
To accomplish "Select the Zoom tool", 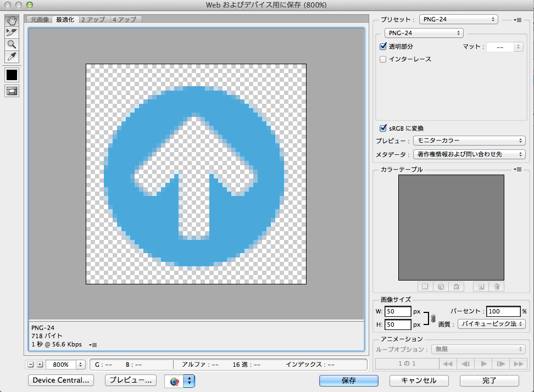I will (x=12, y=44).
